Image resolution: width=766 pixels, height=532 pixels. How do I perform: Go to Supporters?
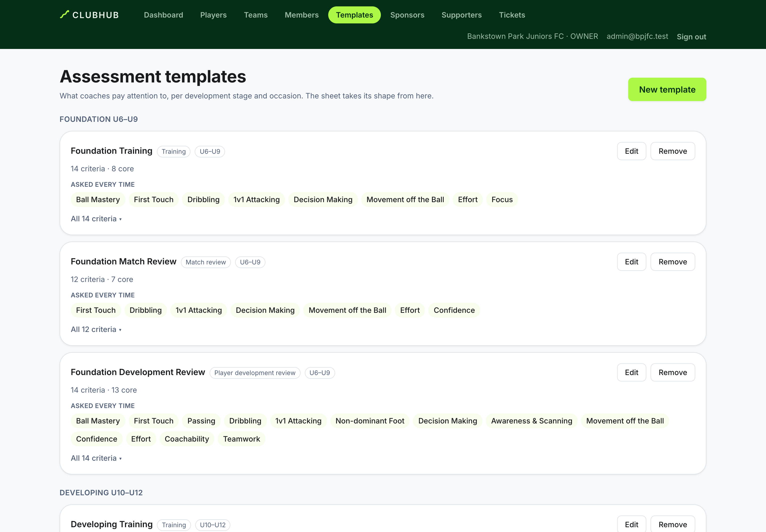click(x=461, y=15)
